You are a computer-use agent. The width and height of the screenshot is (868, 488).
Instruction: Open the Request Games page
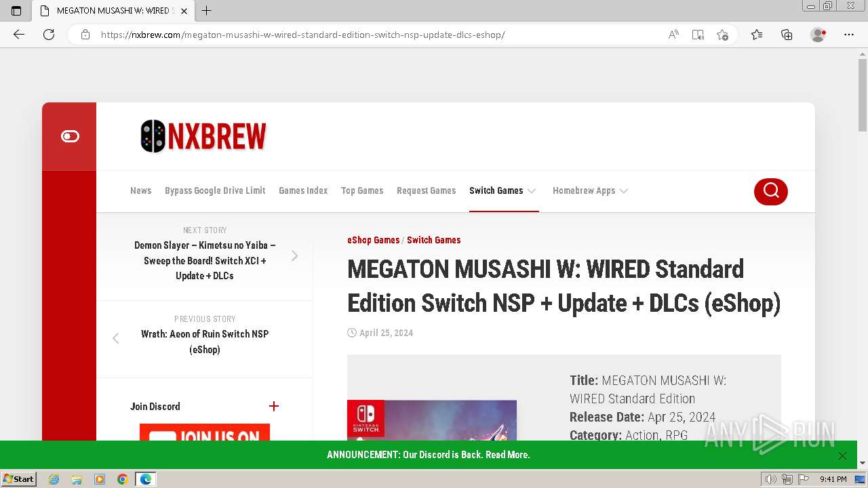coord(426,190)
